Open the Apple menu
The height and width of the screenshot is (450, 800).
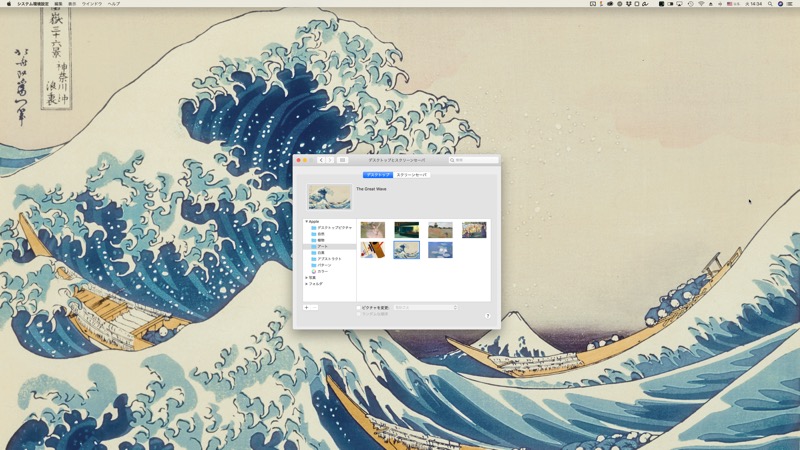9,4
